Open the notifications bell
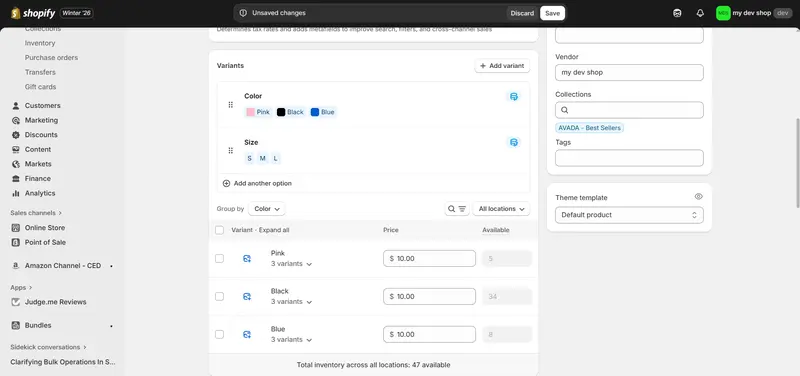 pyautogui.click(x=700, y=13)
